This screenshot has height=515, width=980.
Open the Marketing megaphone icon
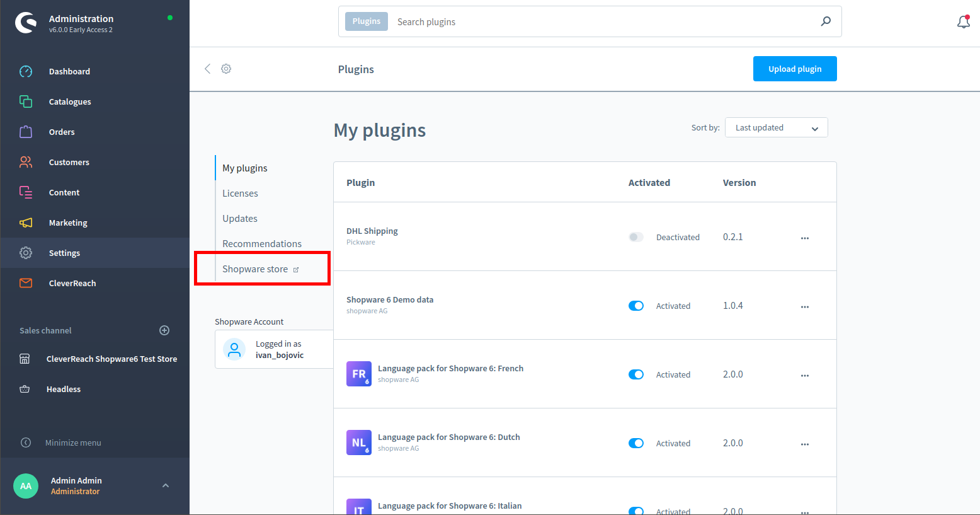(26, 223)
